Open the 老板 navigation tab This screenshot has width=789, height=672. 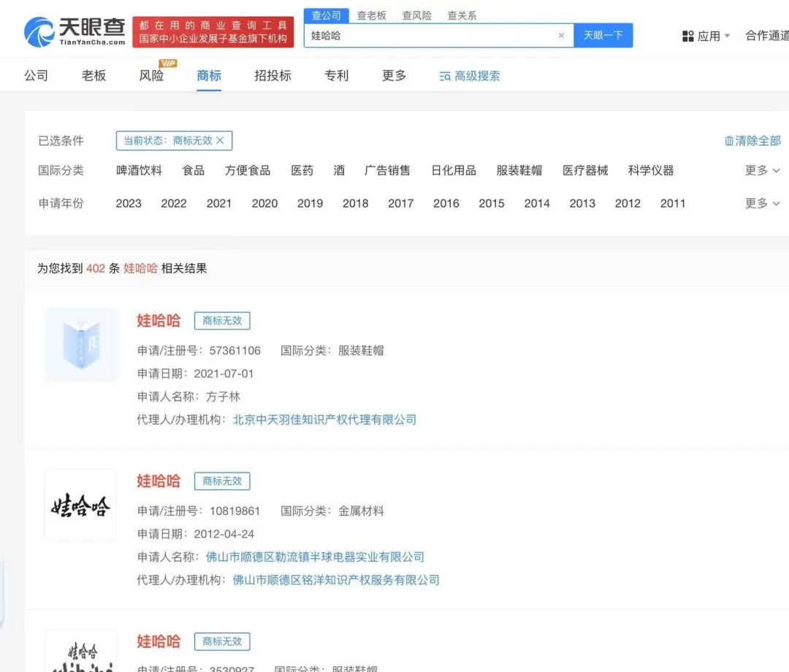94,75
